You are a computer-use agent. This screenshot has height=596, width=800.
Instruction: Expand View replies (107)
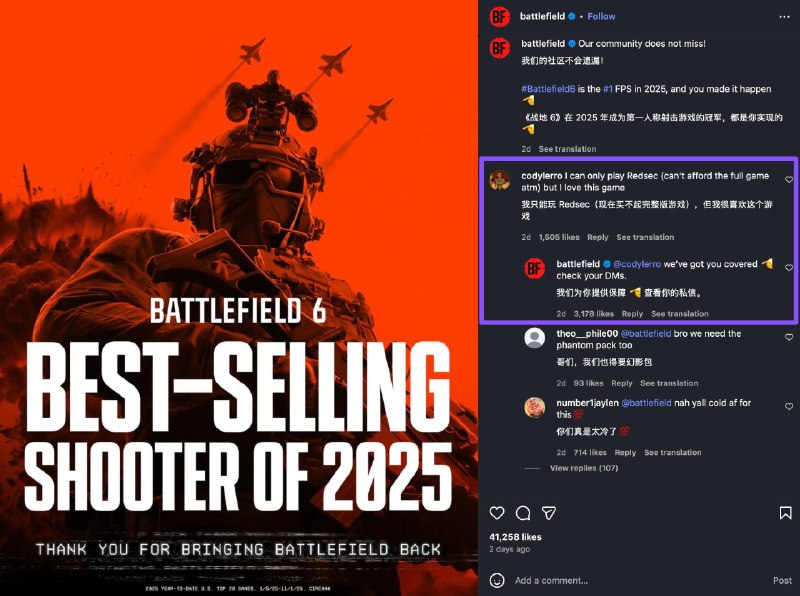coord(584,468)
